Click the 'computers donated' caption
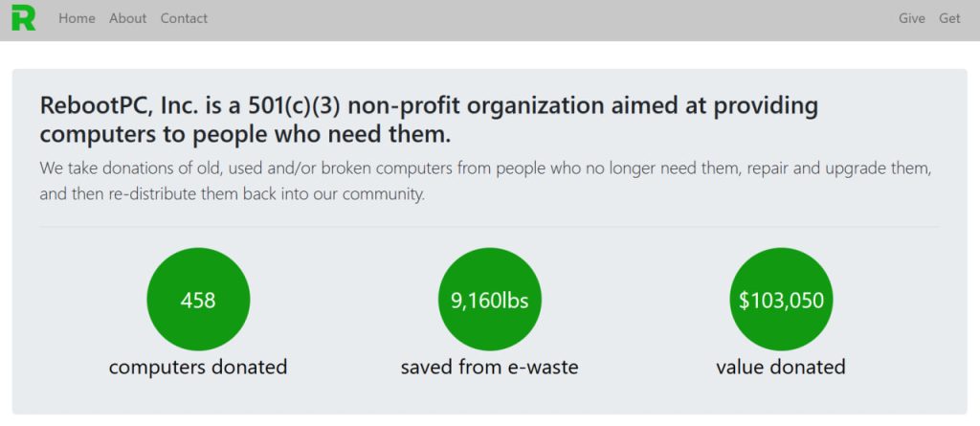 tap(198, 367)
